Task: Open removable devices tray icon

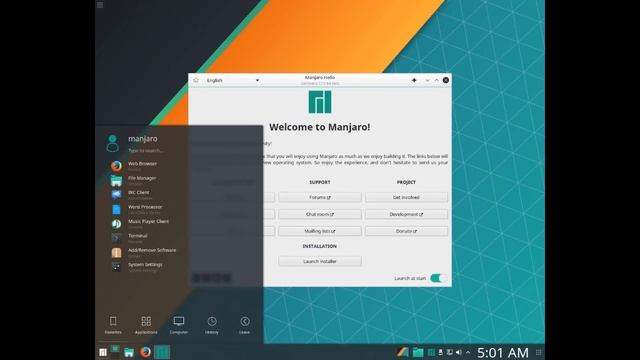Action: (440, 352)
